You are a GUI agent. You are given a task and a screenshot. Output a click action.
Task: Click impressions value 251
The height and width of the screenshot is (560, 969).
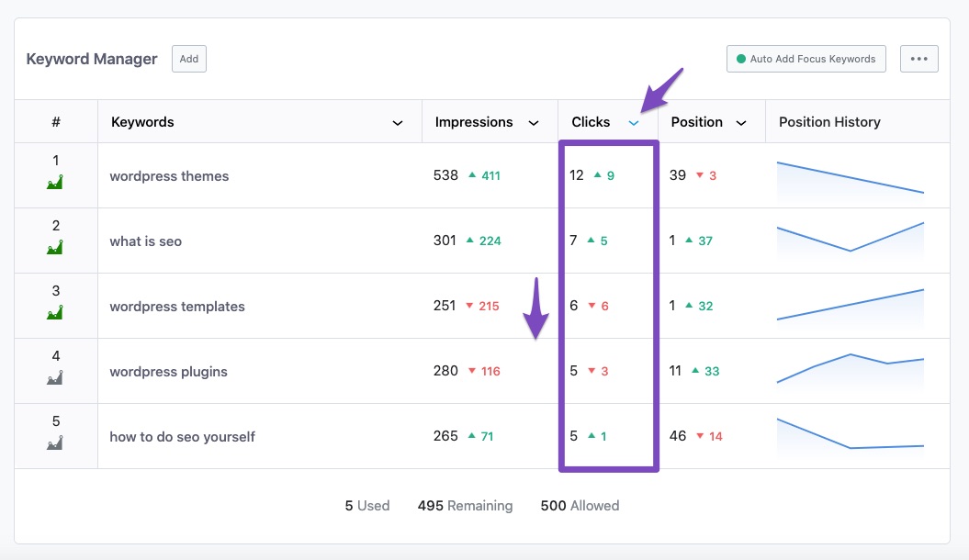[x=445, y=306]
